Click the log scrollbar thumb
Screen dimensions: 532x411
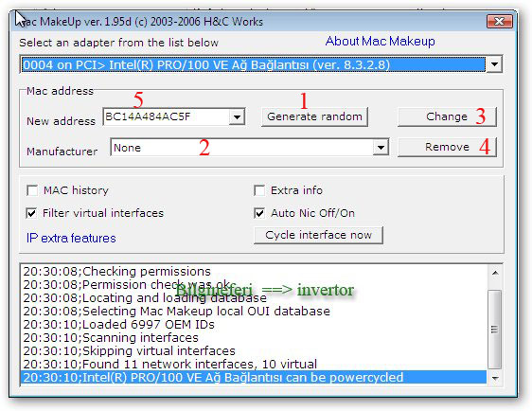495,330
